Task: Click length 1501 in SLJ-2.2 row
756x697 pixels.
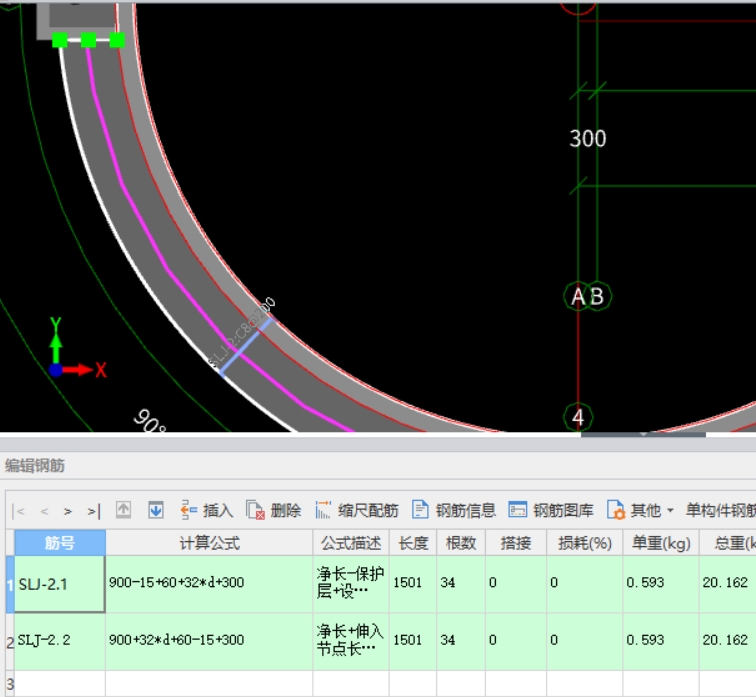Action: [x=413, y=641]
